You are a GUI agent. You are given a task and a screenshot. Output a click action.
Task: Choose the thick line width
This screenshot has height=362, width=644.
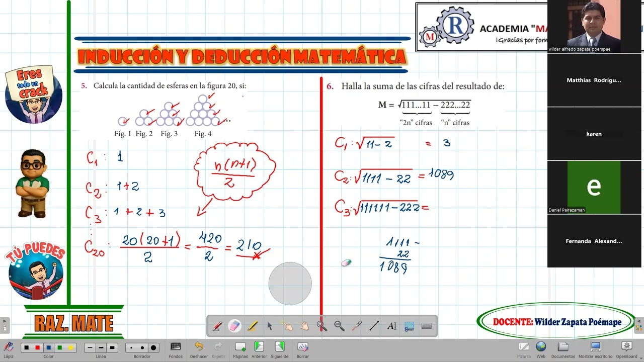point(112,347)
